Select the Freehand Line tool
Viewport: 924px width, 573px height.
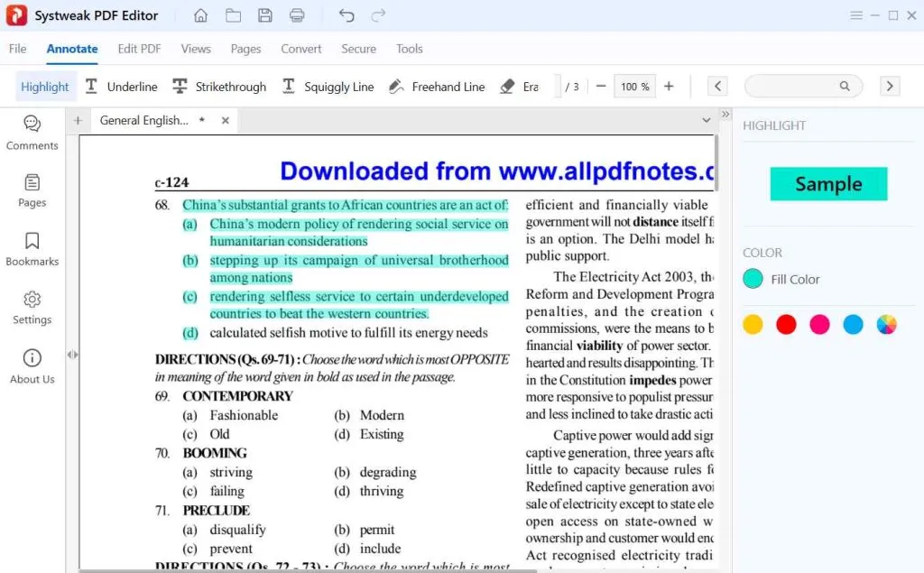pyautogui.click(x=437, y=87)
